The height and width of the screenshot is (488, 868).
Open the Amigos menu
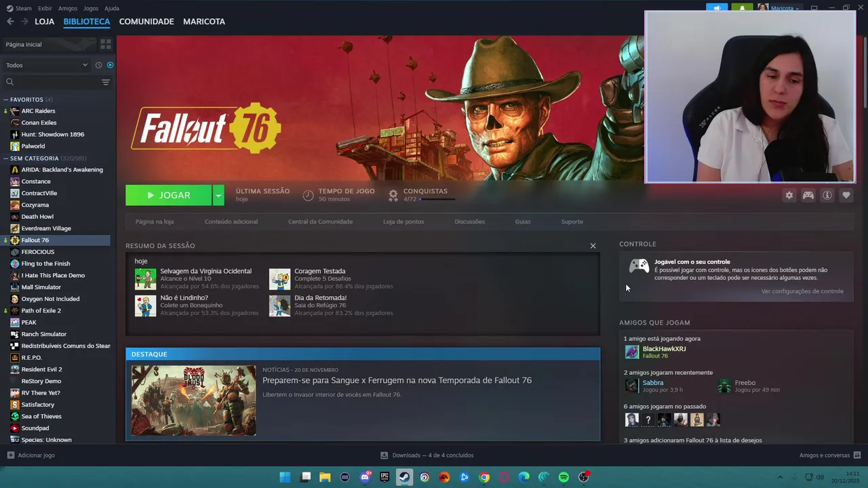point(68,8)
